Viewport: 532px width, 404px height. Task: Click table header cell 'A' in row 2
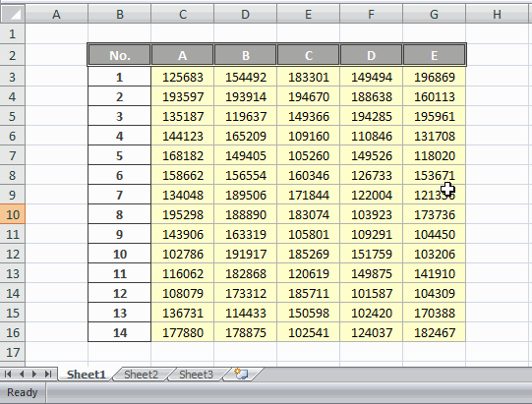click(x=183, y=55)
